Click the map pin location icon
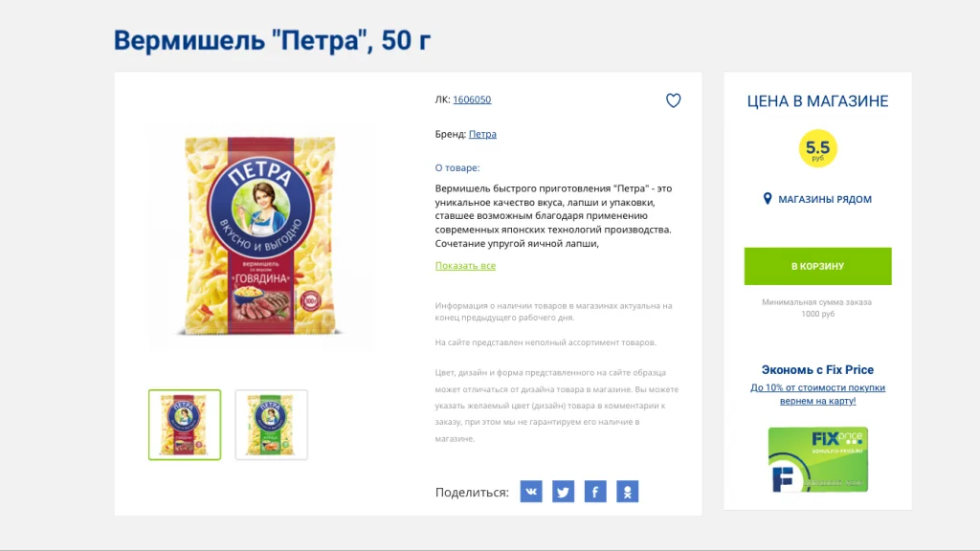 coord(768,199)
